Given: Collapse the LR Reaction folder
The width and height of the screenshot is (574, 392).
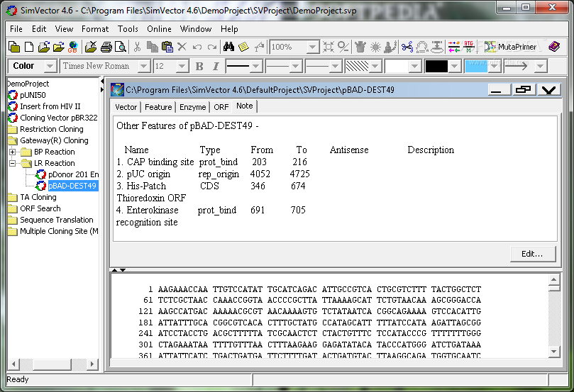Looking at the screenshot, I should point(13,163).
